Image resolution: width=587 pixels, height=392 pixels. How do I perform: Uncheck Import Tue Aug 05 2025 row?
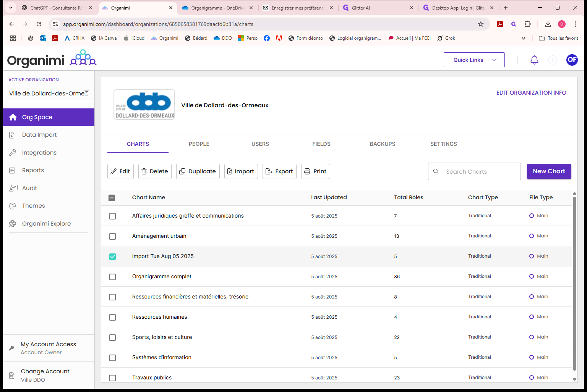[x=112, y=256]
